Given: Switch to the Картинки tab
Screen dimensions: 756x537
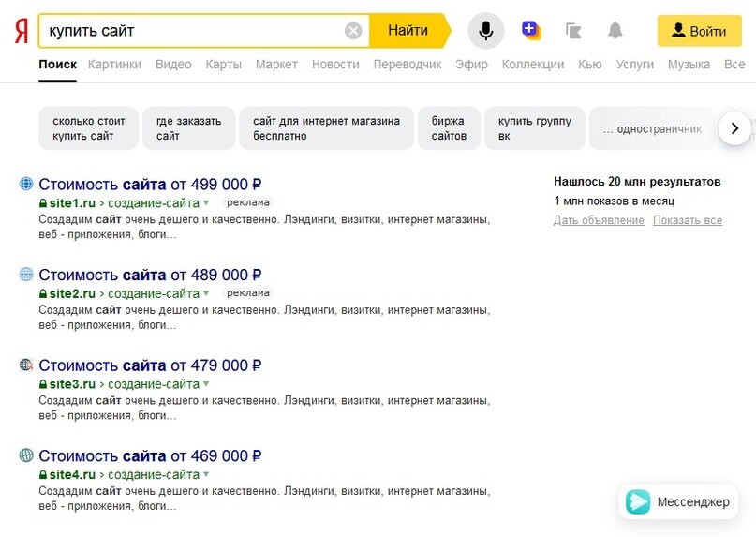Looking at the screenshot, I should (114, 65).
